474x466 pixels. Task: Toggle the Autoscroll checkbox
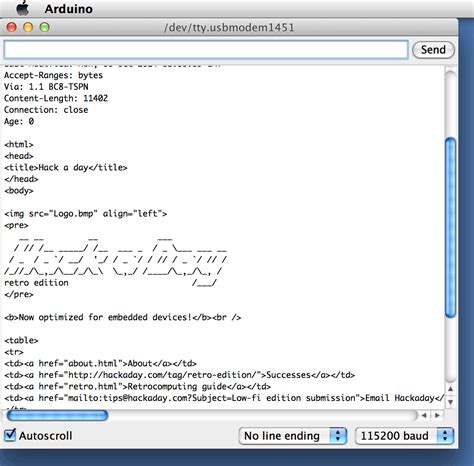(x=10, y=435)
